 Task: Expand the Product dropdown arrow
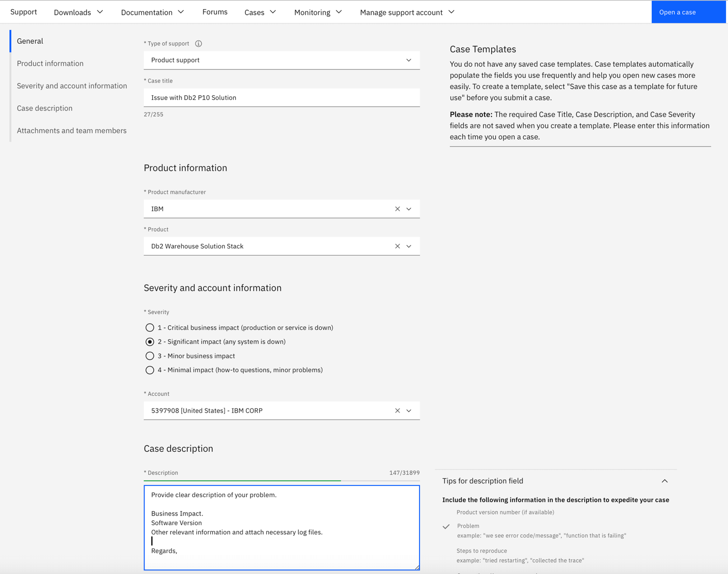409,246
